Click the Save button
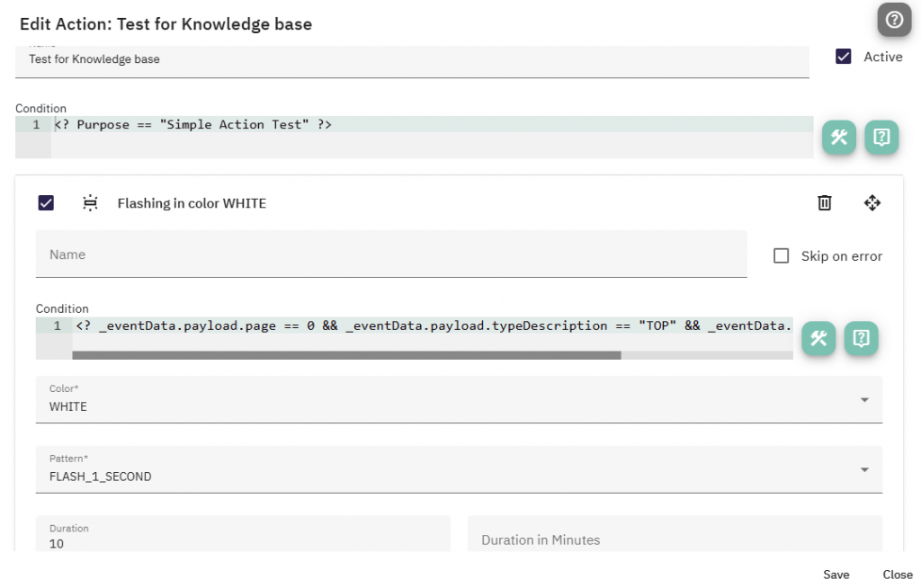921x588 pixels. (x=836, y=575)
